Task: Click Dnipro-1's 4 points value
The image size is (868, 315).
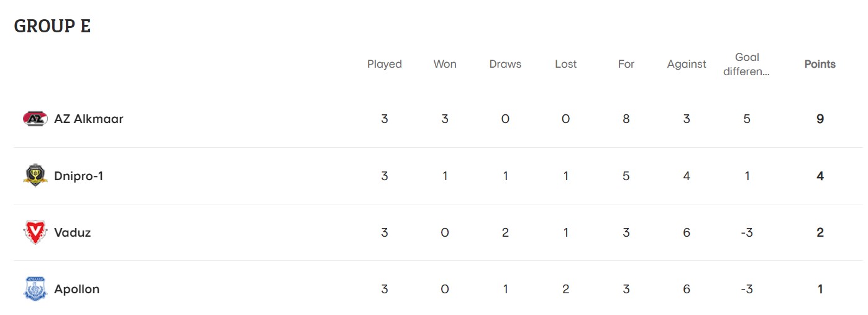Action: [x=820, y=176]
